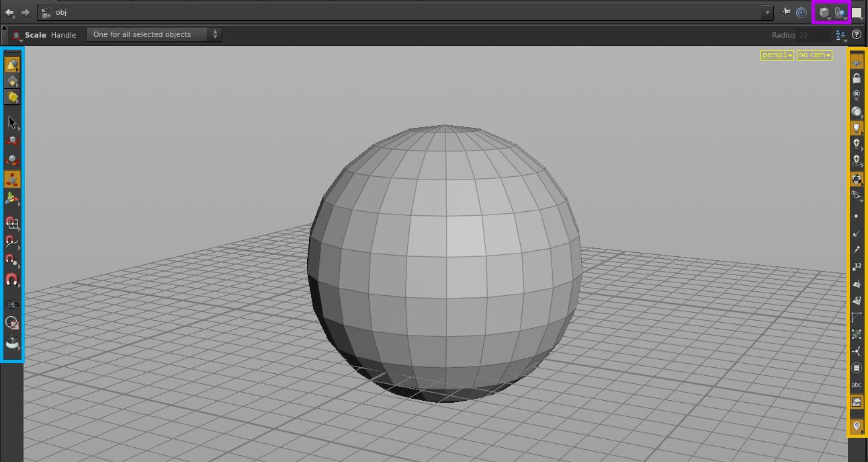Expand the obj path dropdown arrow

(x=767, y=12)
